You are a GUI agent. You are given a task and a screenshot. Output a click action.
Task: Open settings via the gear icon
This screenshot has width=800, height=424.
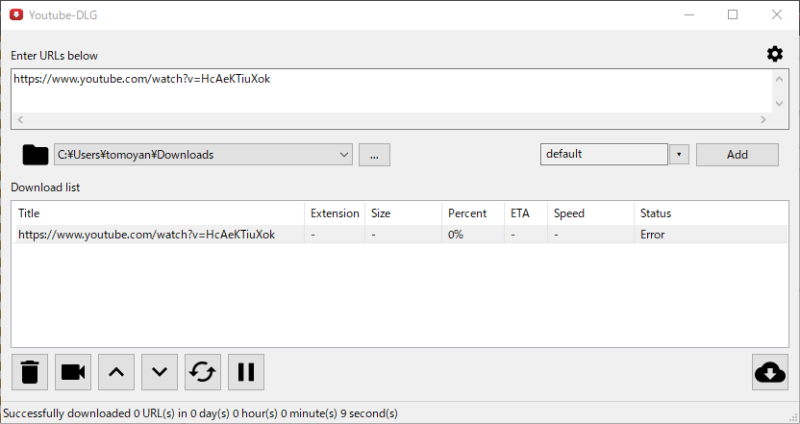pos(774,54)
